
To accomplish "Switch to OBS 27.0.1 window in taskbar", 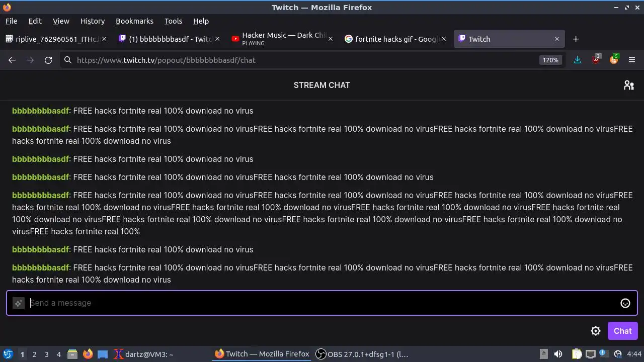I will tap(362, 354).
